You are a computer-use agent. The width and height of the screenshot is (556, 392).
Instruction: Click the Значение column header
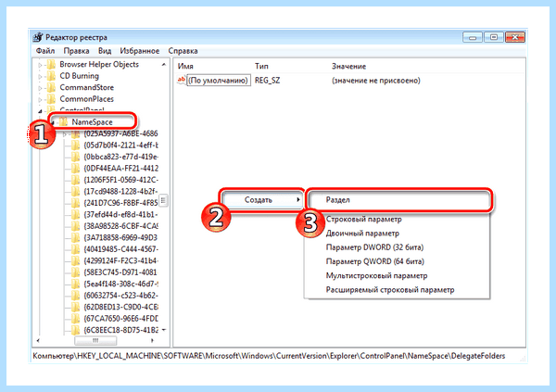tap(348, 66)
